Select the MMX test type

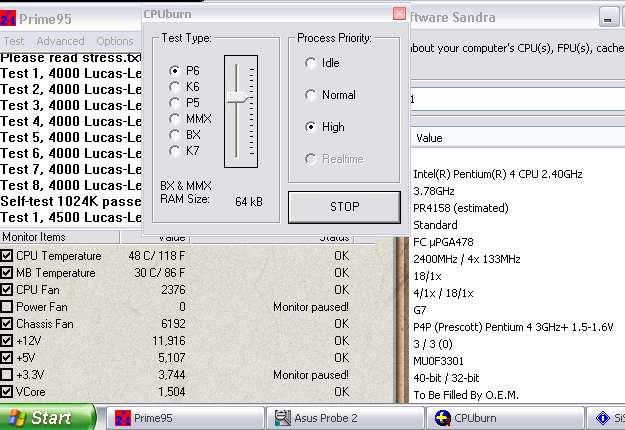click(174, 119)
